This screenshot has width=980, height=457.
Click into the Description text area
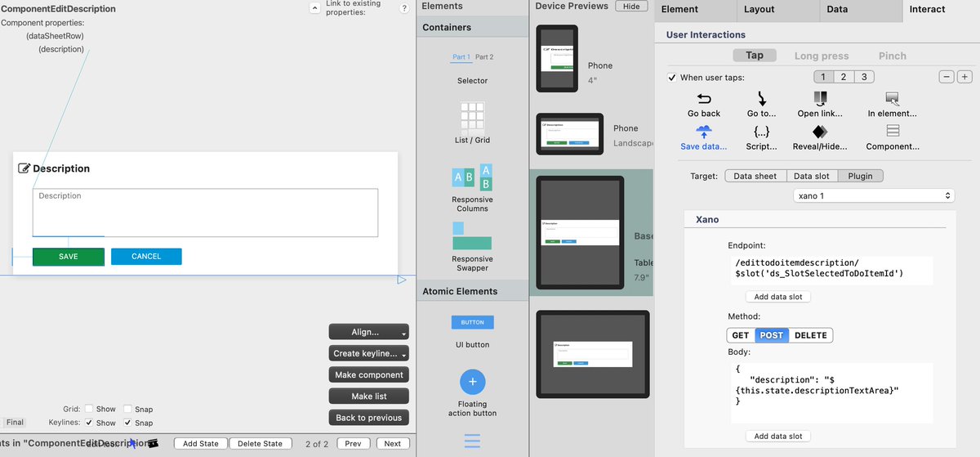(205, 213)
